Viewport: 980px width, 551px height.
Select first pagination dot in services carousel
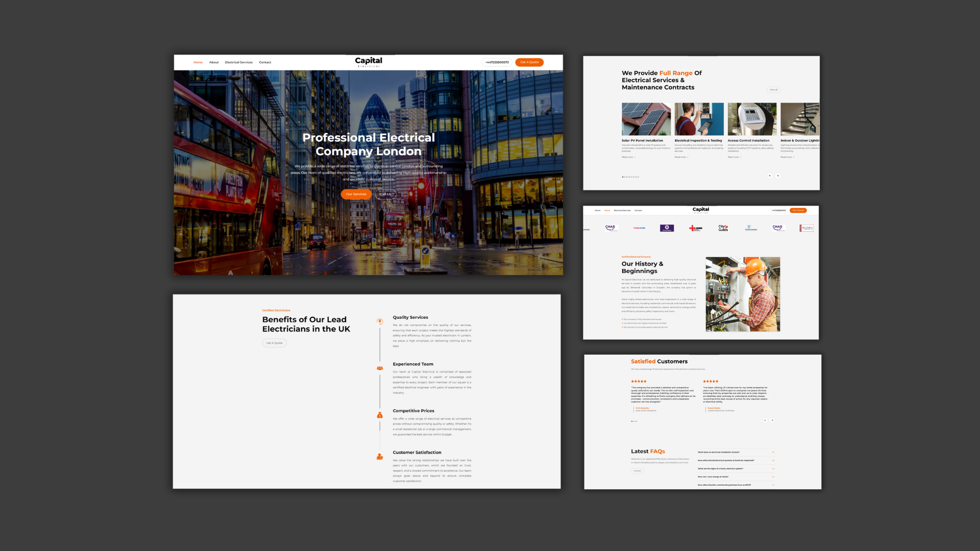623,177
